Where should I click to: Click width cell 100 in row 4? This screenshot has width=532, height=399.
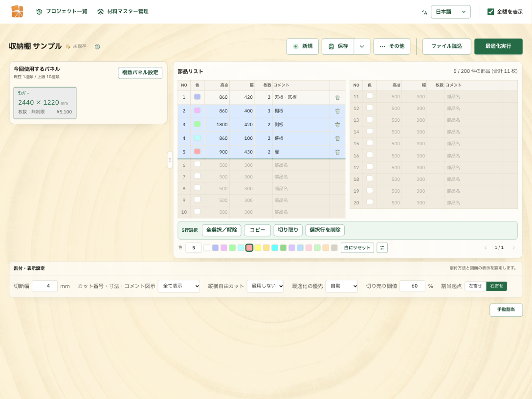click(x=242, y=138)
